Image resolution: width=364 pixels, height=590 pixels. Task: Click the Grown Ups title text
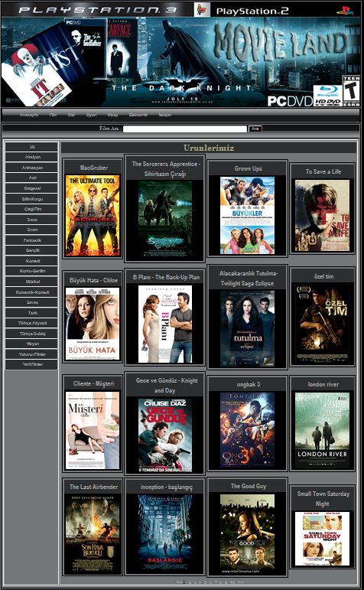pyautogui.click(x=249, y=168)
